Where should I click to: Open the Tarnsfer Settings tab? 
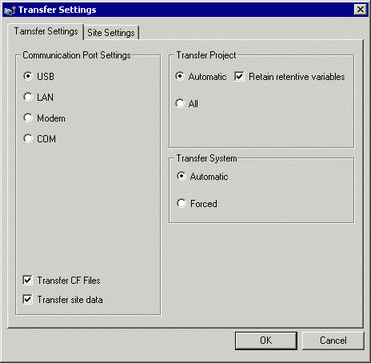[46, 32]
